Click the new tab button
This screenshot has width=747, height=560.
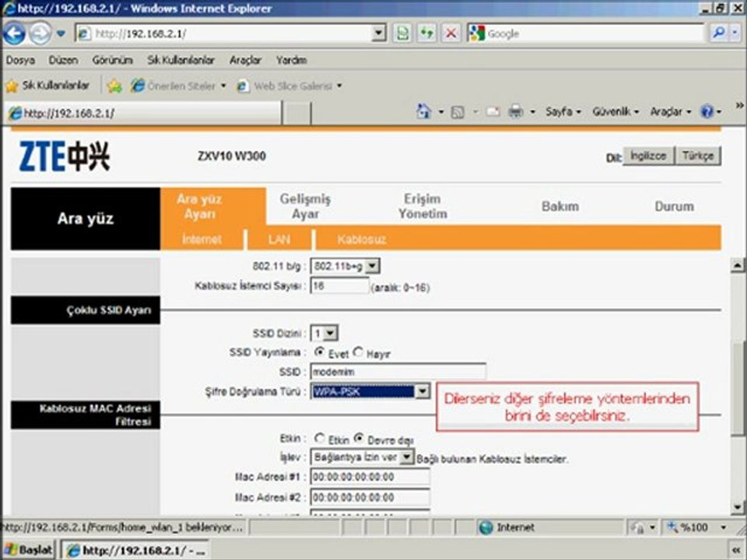click(x=296, y=114)
